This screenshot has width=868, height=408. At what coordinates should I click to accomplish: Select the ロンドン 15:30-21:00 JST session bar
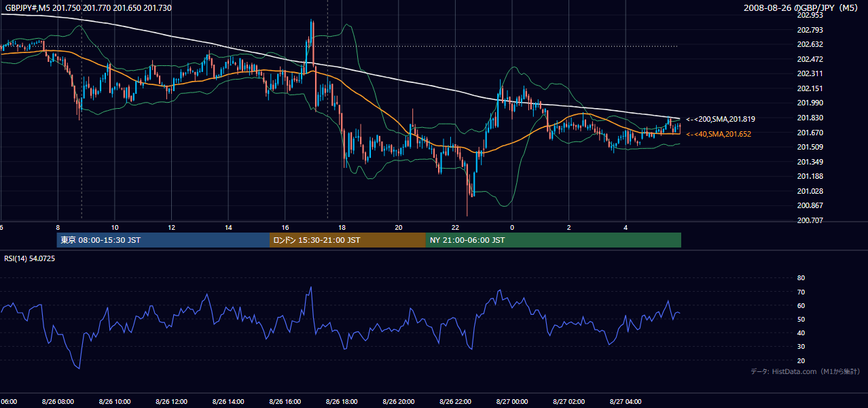tap(348, 240)
